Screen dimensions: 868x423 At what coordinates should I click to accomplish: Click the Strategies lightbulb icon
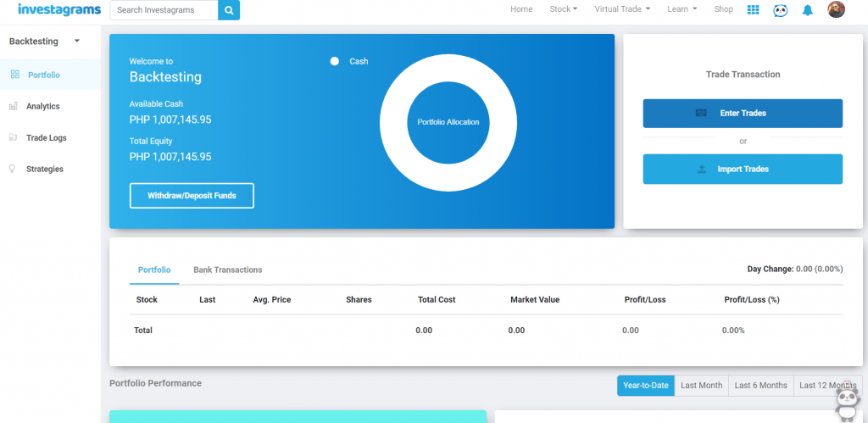(14, 169)
